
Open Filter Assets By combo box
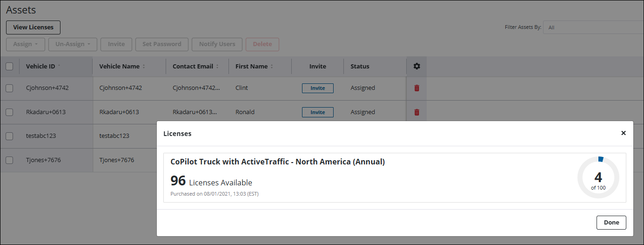(593, 27)
